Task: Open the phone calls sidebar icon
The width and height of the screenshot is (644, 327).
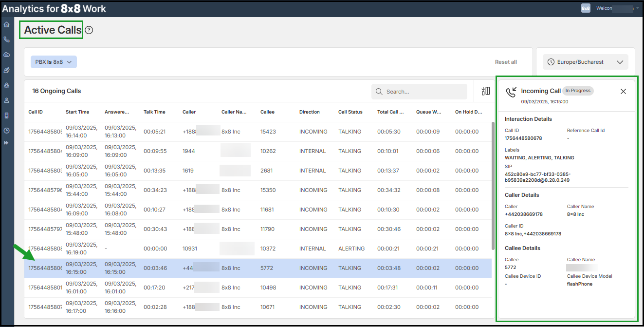Action: (7, 39)
